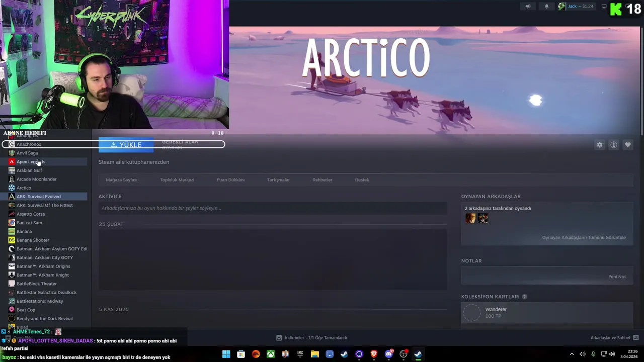Viewport: 644px width, 362px height.
Task: Select ARK: Survival Of The Fittest
Action: coord(44,205)
